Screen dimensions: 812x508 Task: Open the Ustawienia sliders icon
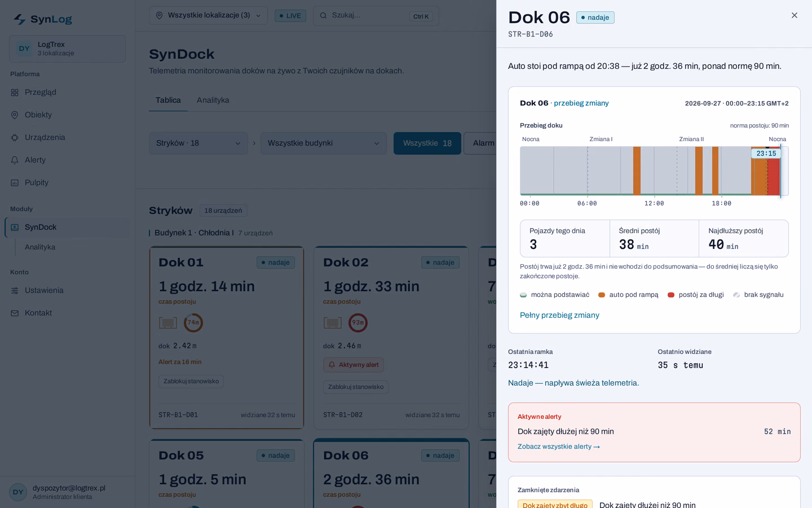15,291
